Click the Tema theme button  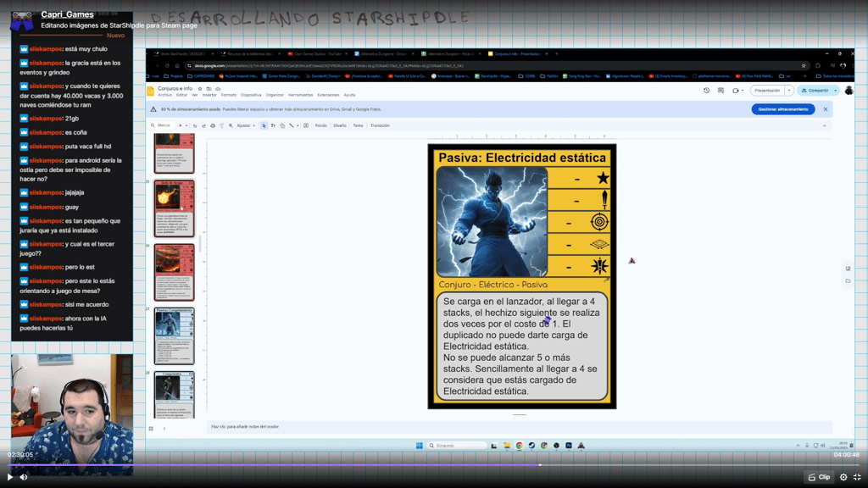coord(359,125)
